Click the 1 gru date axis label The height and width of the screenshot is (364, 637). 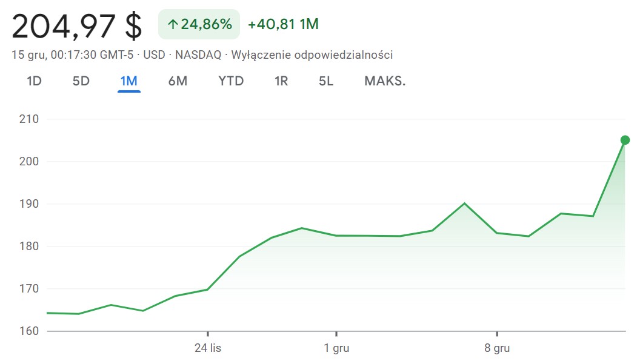(x=336, y=349)
